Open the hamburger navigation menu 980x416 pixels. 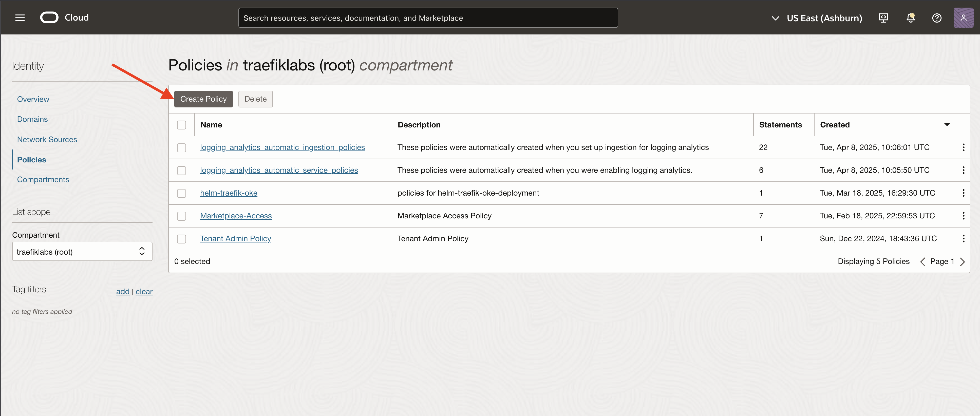click(20, 18)
